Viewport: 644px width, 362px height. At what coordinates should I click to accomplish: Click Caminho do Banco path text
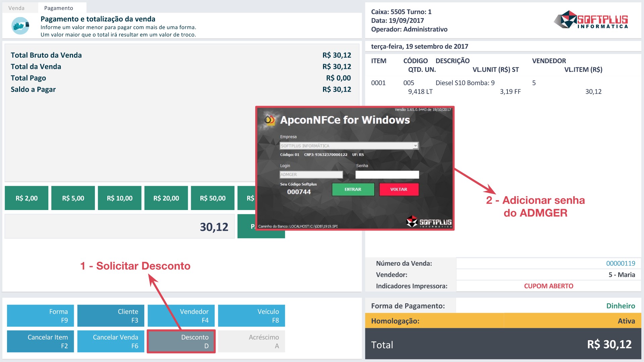tap(298, 226)
